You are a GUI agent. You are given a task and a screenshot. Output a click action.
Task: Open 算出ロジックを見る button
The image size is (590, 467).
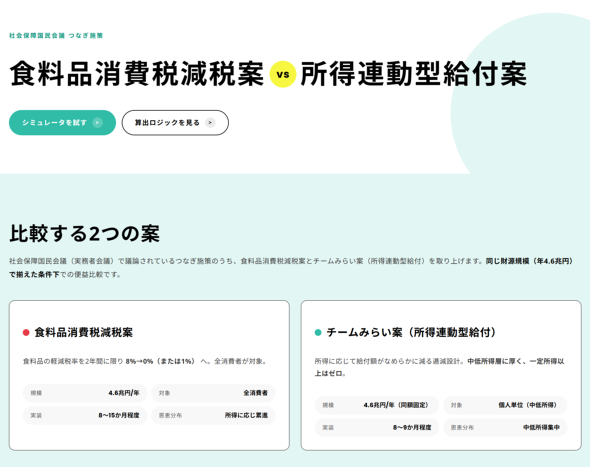click(x=175, y=123)
